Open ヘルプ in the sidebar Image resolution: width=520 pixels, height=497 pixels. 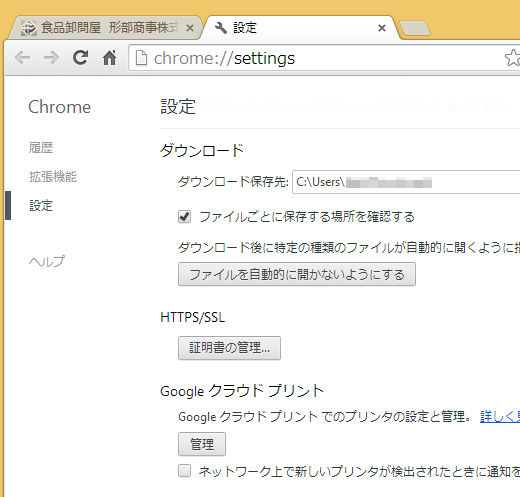[47, 262]
